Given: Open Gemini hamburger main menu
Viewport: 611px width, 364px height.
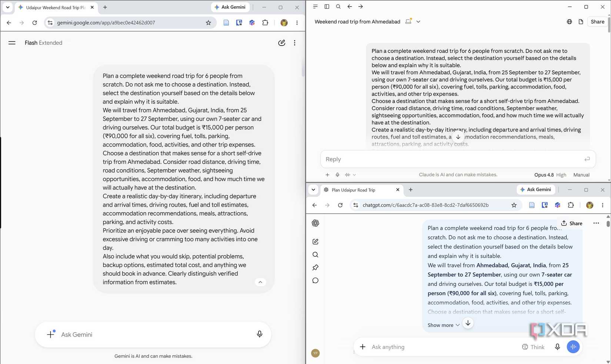Looking at the screenshot, I should click(12, 43).
